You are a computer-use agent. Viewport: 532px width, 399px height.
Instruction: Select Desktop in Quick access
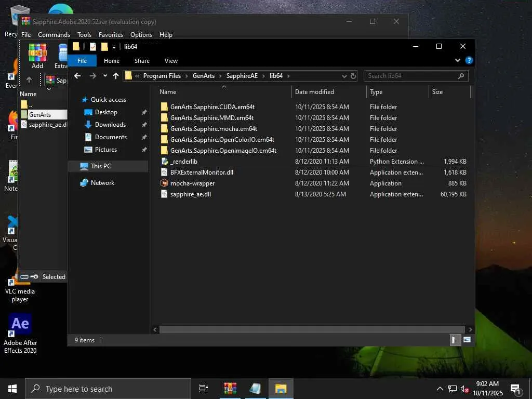tap(106, 112)
